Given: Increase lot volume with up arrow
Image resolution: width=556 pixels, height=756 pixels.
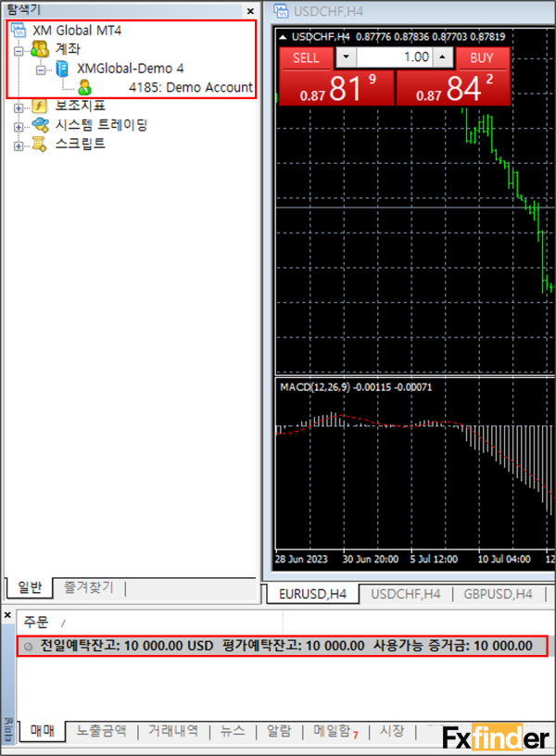Looking at the screenshot, I should tap(442, 57).
